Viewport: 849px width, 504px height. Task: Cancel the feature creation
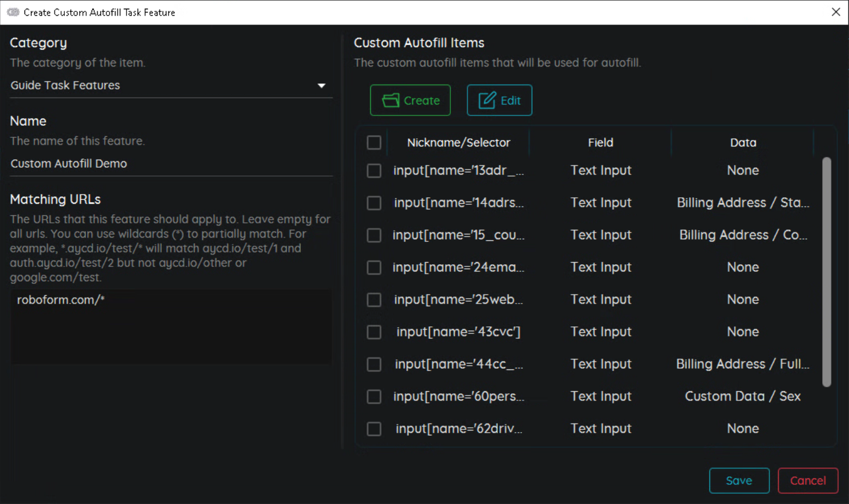(x=808, y=481)
